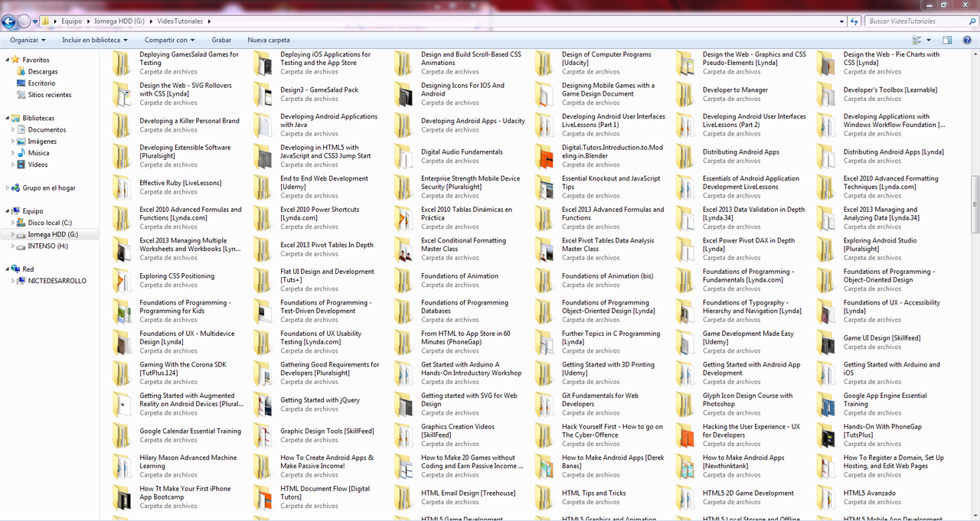Click folder icon for HTML Document Flow [Digital Tutors]
Viewport: 980px width, 521px height.
click(x=263, y=497)
